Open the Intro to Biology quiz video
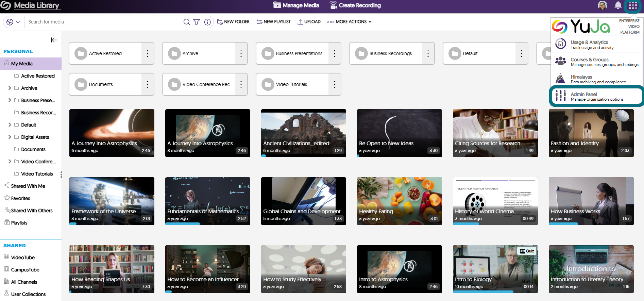Image resolution: width=644 pixels, height=301 pixels. (x=495, y=269)
